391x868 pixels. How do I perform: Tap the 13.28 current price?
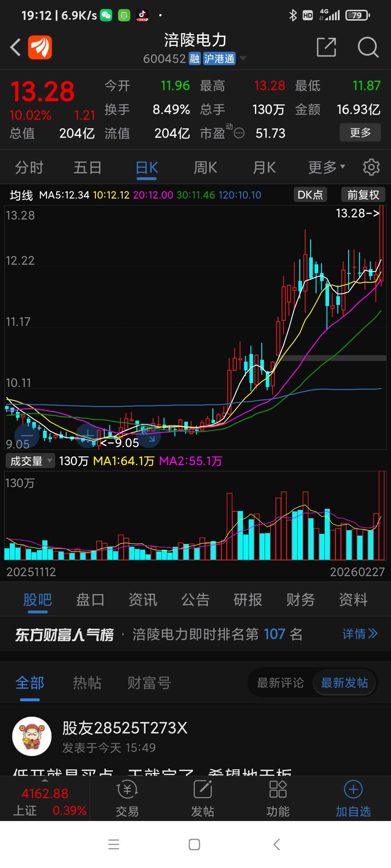pyautogui.click(x=43, y=91)
